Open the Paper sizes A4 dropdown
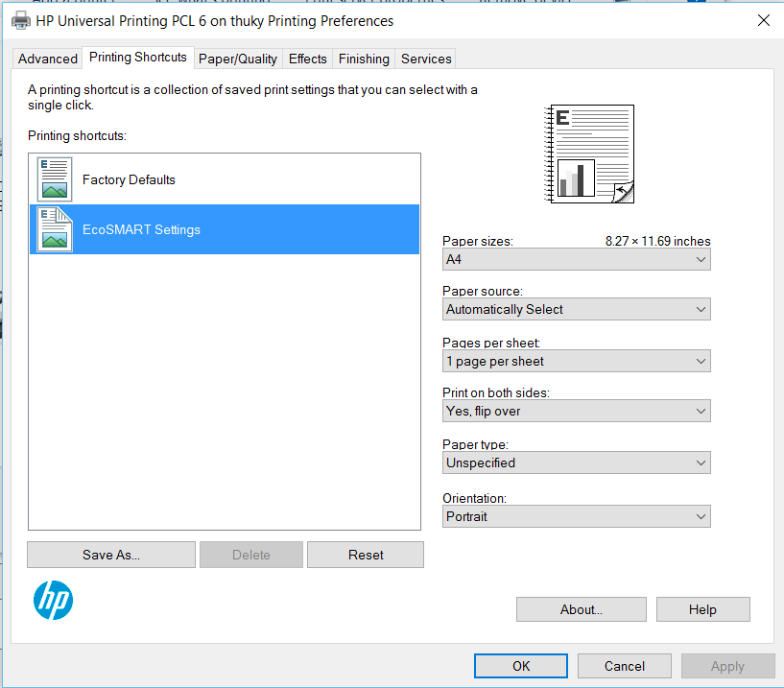This screenshot has width=784, height=688. [x=576, y=259]
